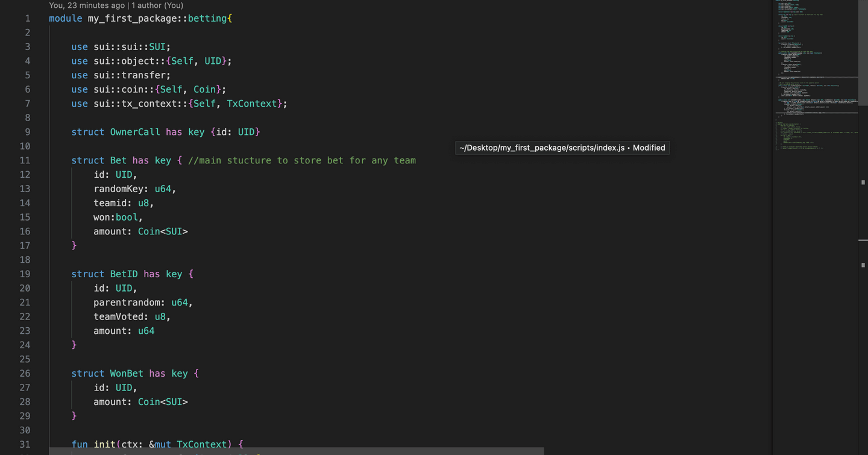The width and height of the screenshot is (868, 455).
Task: Place cursor on "my_first_package" in line 1
Action: [x=132, y=19]
